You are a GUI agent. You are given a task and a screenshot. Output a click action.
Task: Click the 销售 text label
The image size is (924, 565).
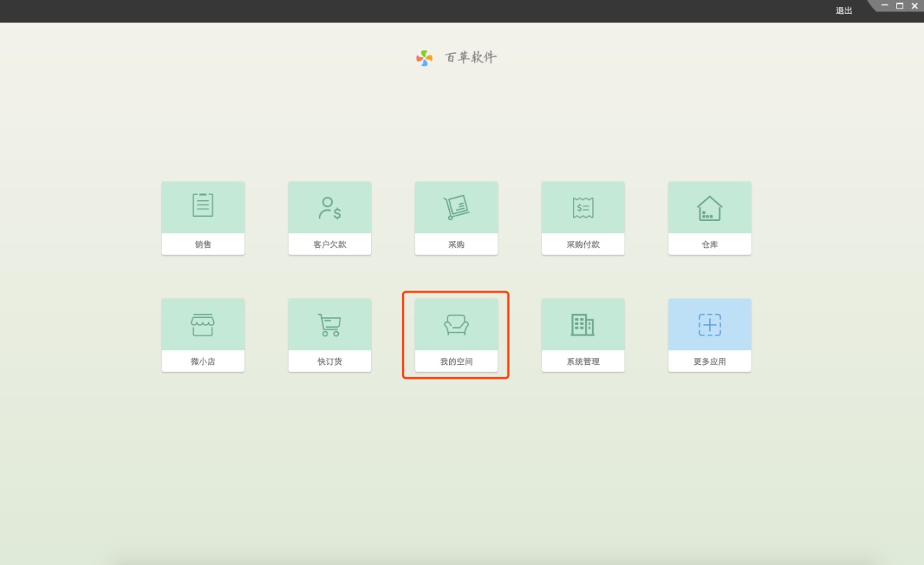coord(203,245)
